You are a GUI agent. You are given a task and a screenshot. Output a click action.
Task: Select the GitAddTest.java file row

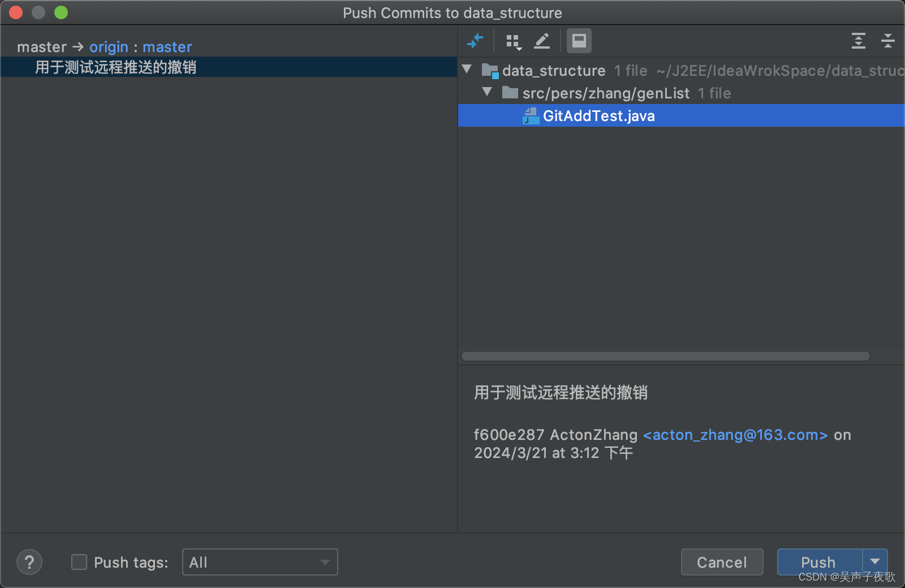[x=681, y=115]
